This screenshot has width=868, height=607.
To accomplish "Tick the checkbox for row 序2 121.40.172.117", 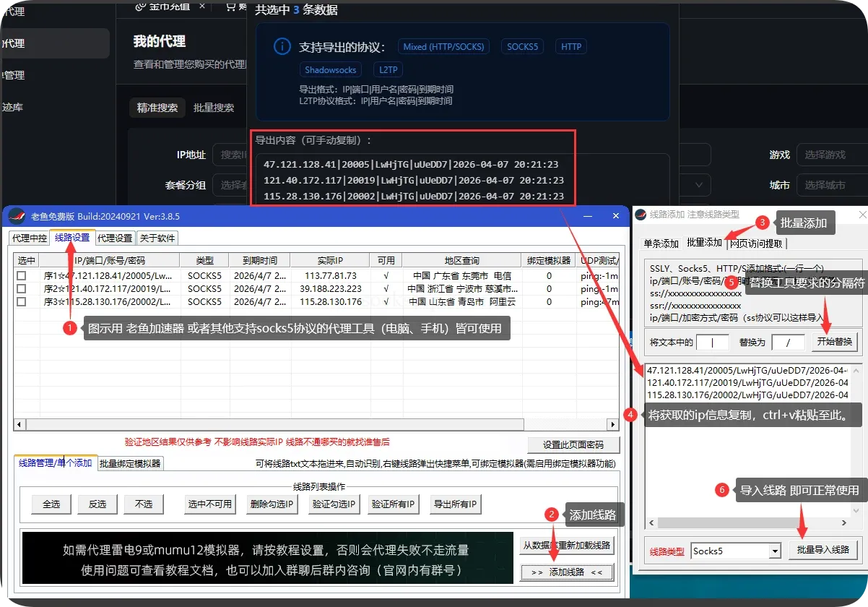I will pos(22,288).
